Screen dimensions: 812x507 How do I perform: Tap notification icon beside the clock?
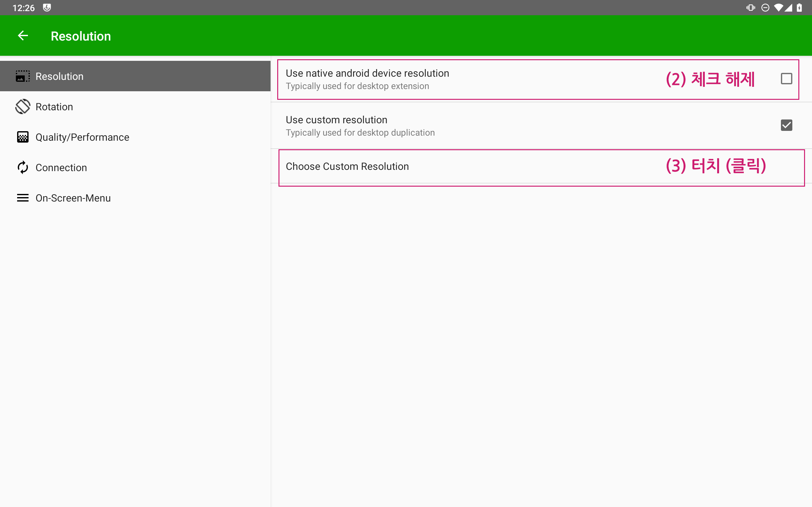tap(47, 8)
